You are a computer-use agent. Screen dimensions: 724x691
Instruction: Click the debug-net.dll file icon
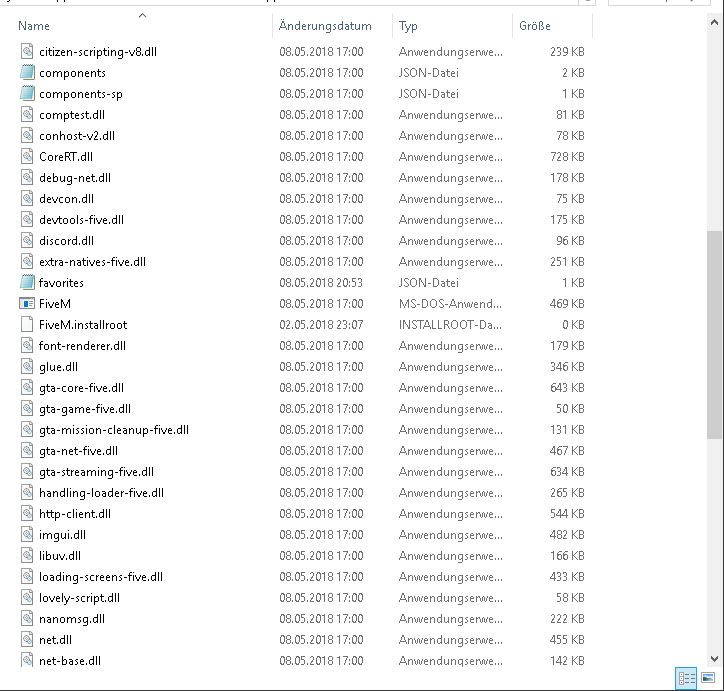point(27,177)
